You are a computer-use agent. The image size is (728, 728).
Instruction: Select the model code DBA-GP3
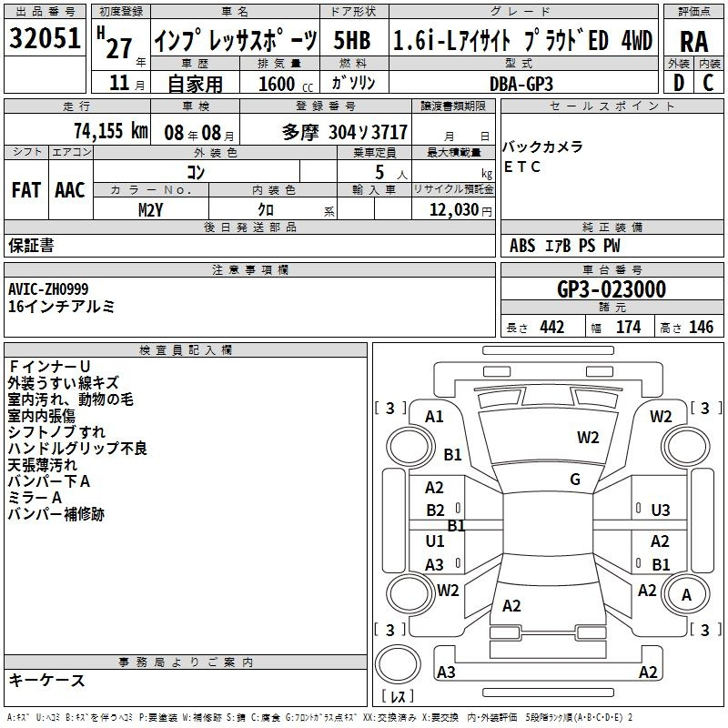(x=521, y=84)
